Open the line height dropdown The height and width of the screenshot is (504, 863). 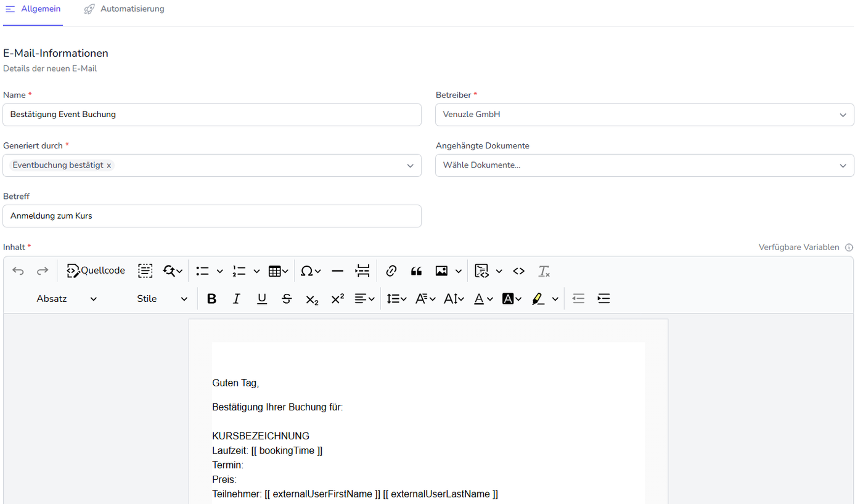[396, 299]
